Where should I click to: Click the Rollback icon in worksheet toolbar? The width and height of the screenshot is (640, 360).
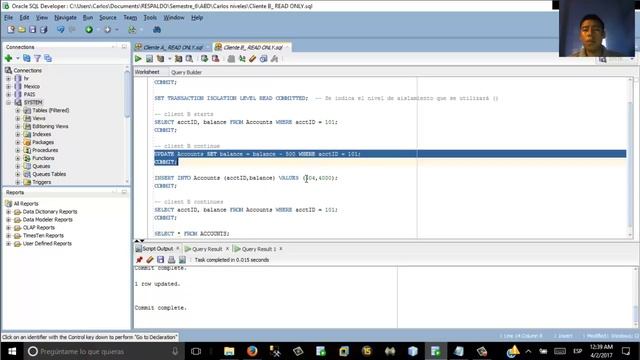(215, 59)
